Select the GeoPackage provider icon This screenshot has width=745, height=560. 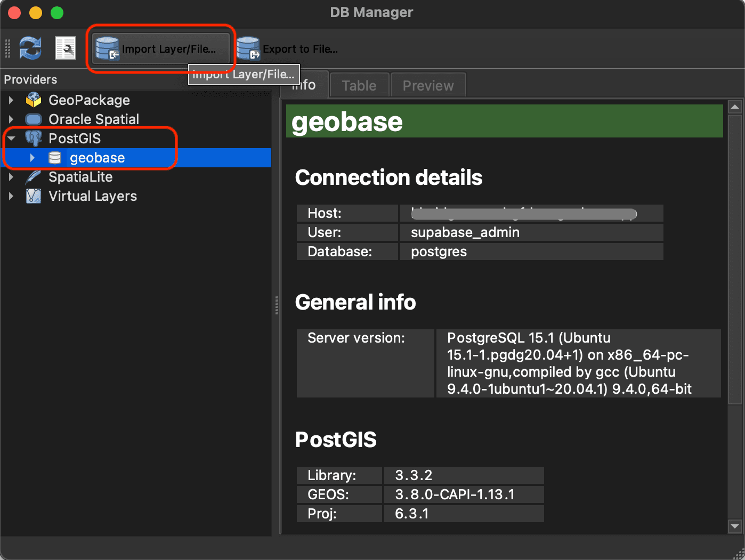(33, 100)
